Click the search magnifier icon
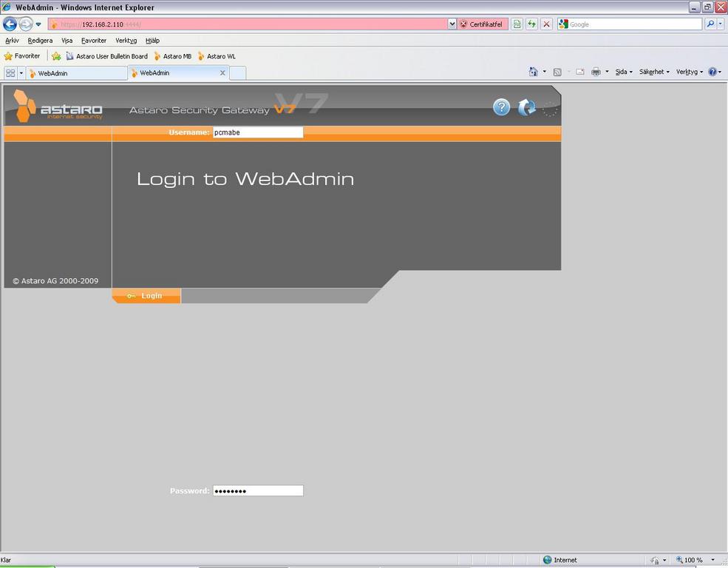 pyautogui.click(x=710, y=24)
